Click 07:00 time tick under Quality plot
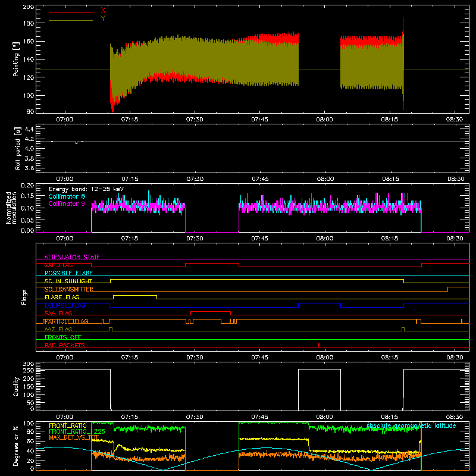The height and width of the screenshot is (476, 476). (x=64, y=417)
